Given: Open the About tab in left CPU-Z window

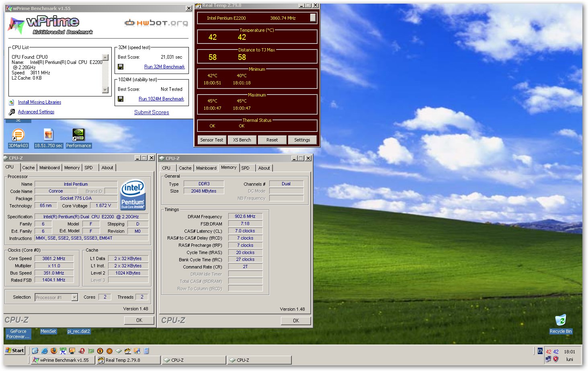Looking at the screenshot, I should coord(107,168).
